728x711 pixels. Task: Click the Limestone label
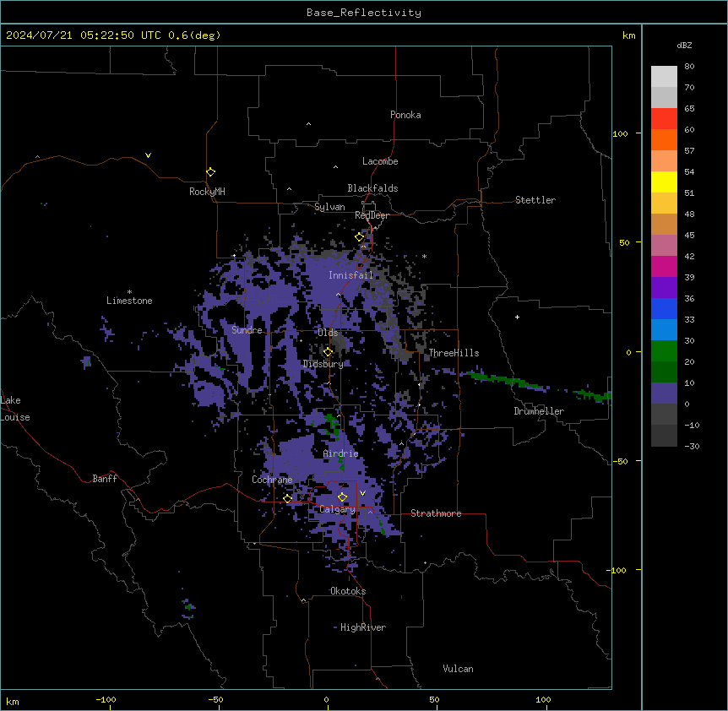pyautogui.click(x=129, y=301)
